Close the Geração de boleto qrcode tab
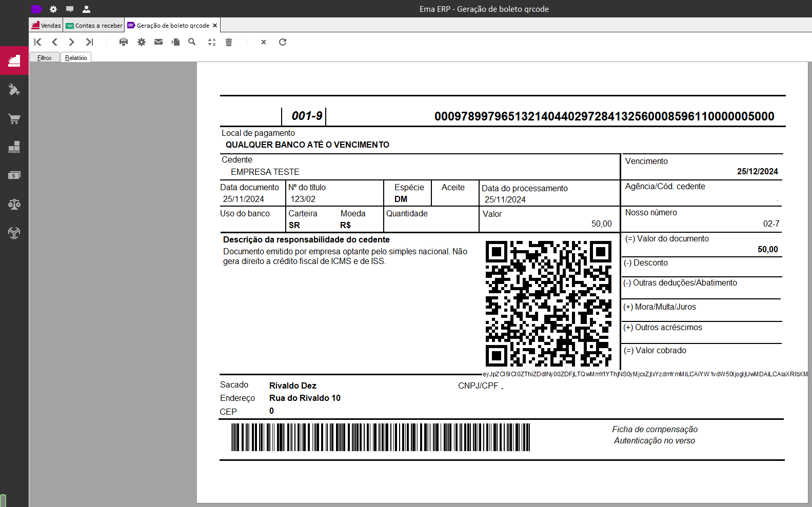 point(215,25)
